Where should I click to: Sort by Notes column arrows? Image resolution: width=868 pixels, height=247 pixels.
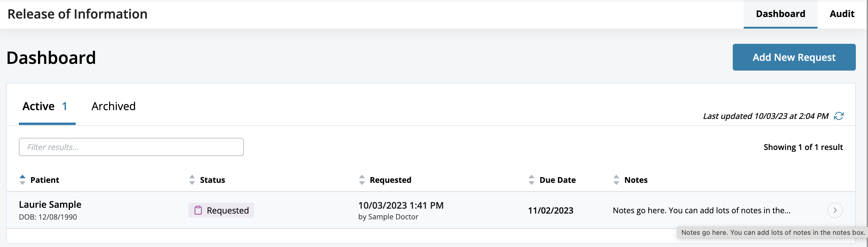pos(616,180)
